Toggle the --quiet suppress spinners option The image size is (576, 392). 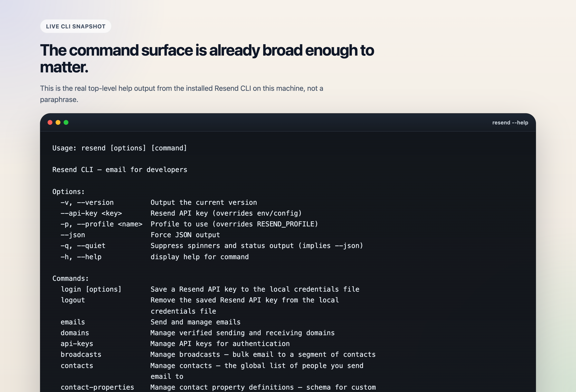click(x=83, y=246)
